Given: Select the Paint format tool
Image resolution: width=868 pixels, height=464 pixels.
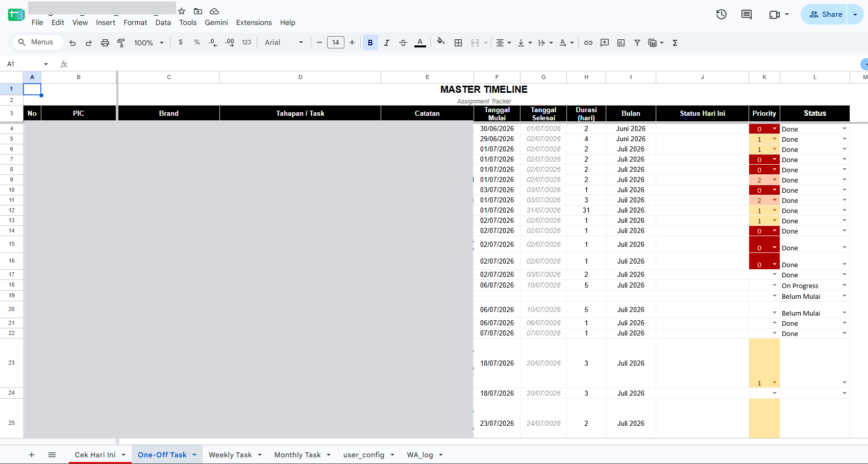Looking at the screenshot, I should click(x=121, y=43).
